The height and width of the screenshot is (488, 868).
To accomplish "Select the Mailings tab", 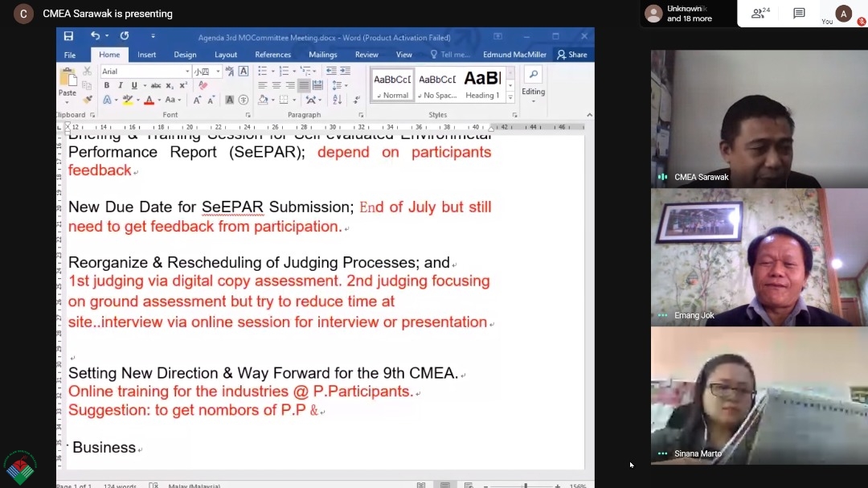I will coord(323,55).
